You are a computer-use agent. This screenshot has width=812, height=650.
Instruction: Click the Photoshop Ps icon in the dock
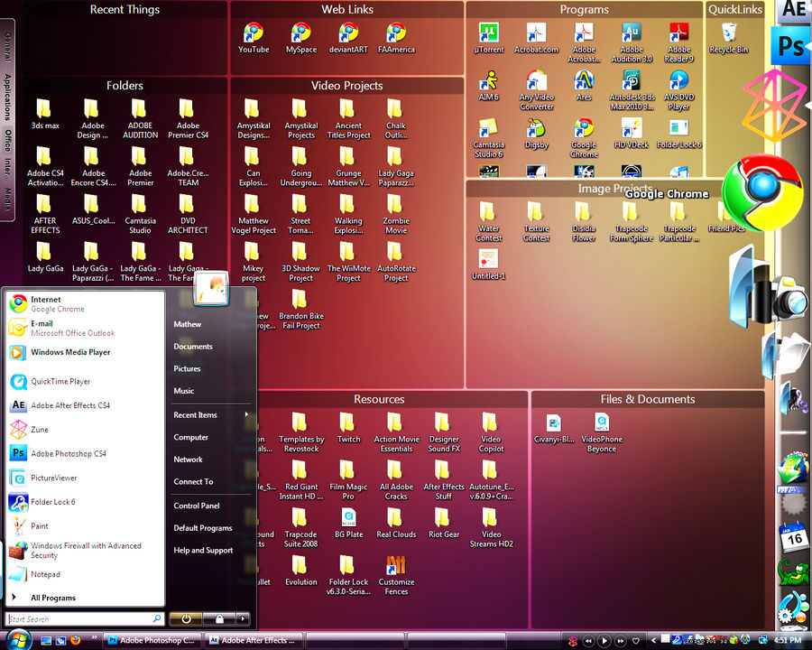tap(790, 46)
